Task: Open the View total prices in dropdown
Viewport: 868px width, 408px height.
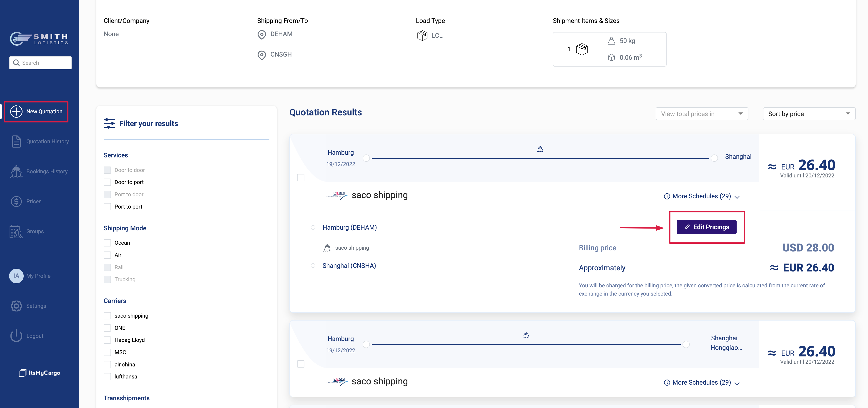Action: point(702,114)
